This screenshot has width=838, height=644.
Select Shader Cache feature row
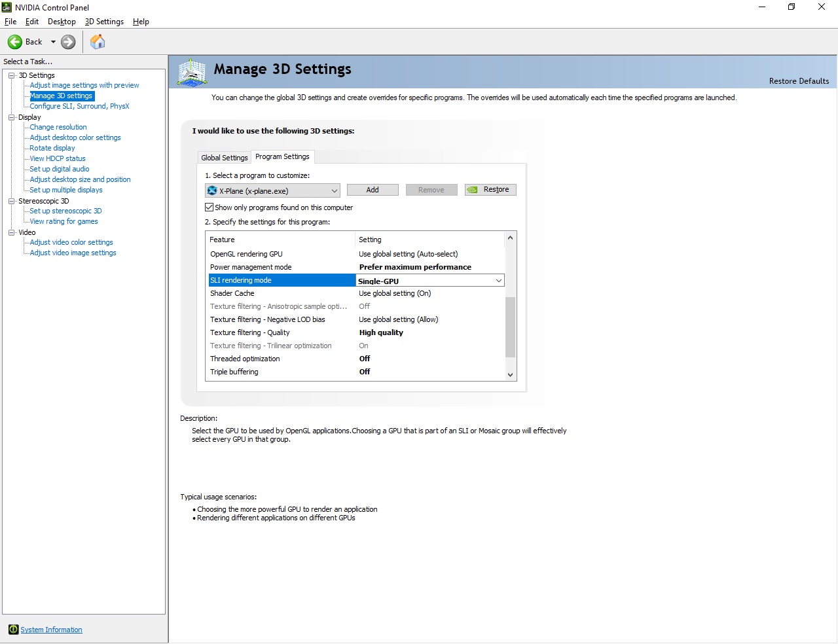pos(356,293)
